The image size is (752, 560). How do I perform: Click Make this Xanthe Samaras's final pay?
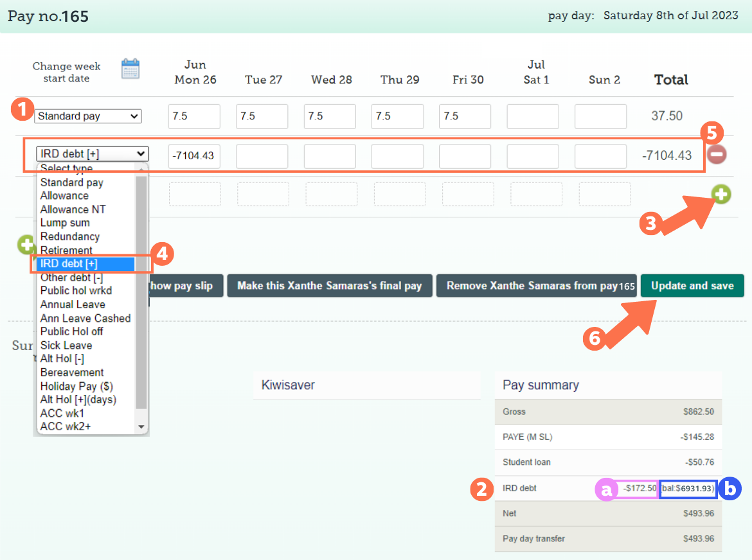click(x=329, y=286)
